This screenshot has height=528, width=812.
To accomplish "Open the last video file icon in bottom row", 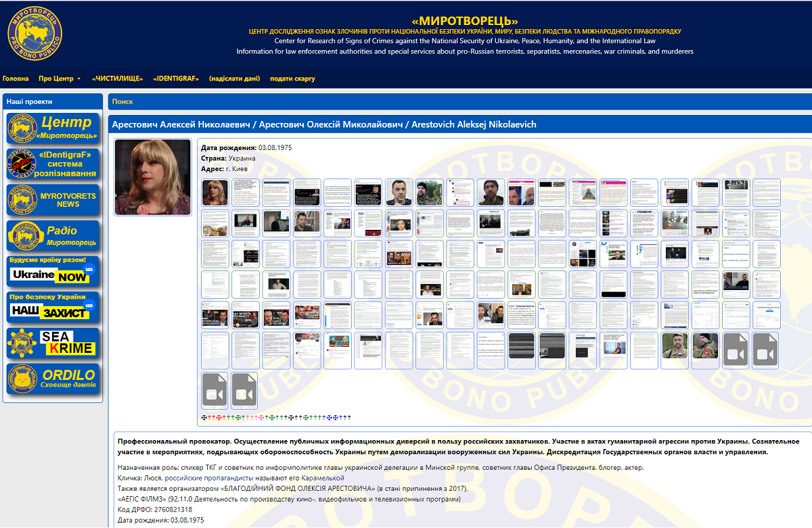I will pos(245,391).
